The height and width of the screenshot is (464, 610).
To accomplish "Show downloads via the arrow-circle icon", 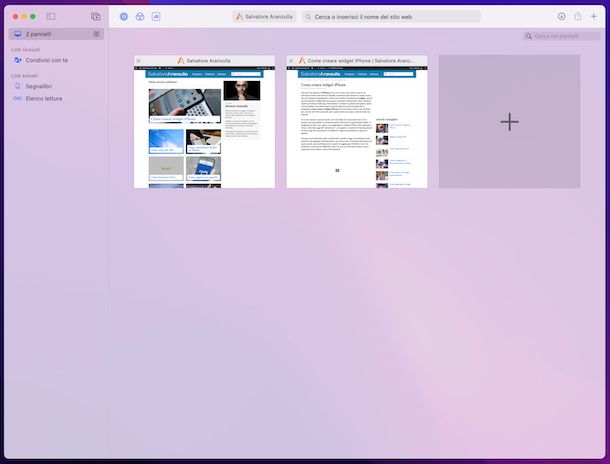I will (561, 16).
